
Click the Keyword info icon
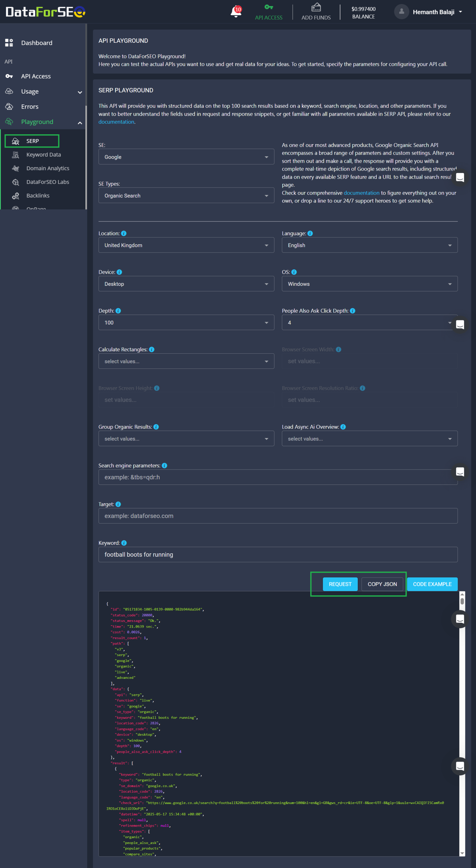124,543
